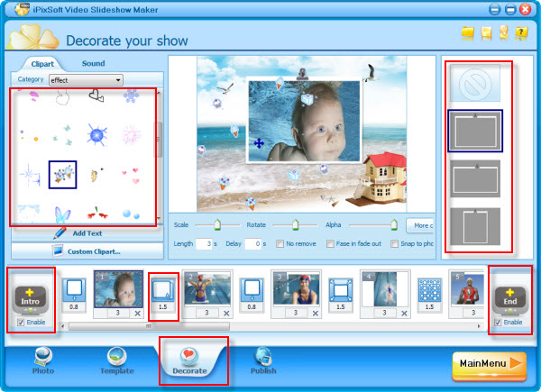Select the blue starburst clipart effect
Screen dimensions: 541x392
tap(97, 136)
